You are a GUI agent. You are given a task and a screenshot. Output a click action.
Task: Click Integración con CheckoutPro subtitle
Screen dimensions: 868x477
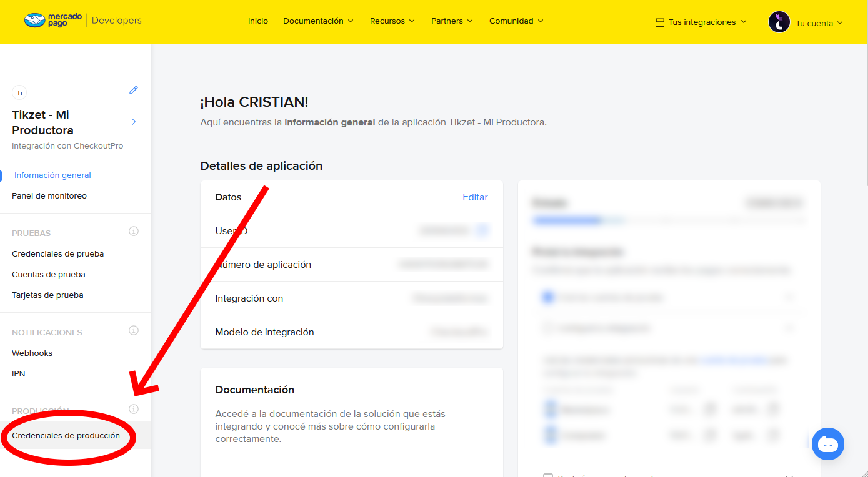pos(67,146)
